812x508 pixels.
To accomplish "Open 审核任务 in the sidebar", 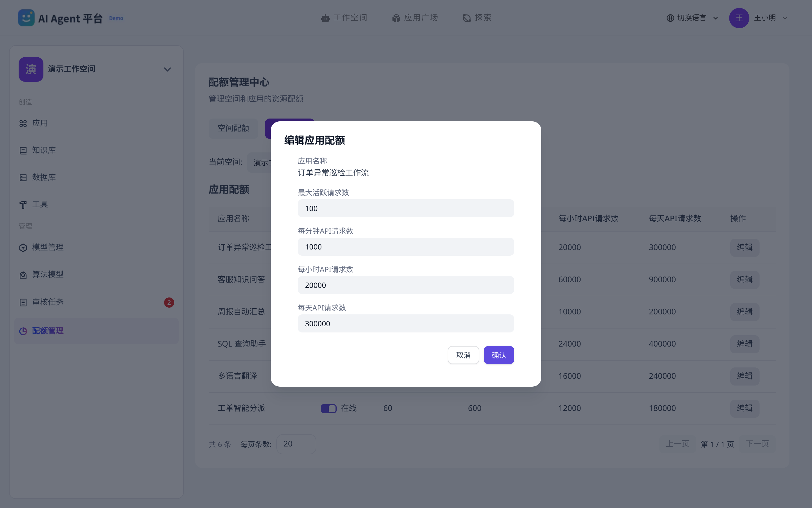I will tap(96, 302).
